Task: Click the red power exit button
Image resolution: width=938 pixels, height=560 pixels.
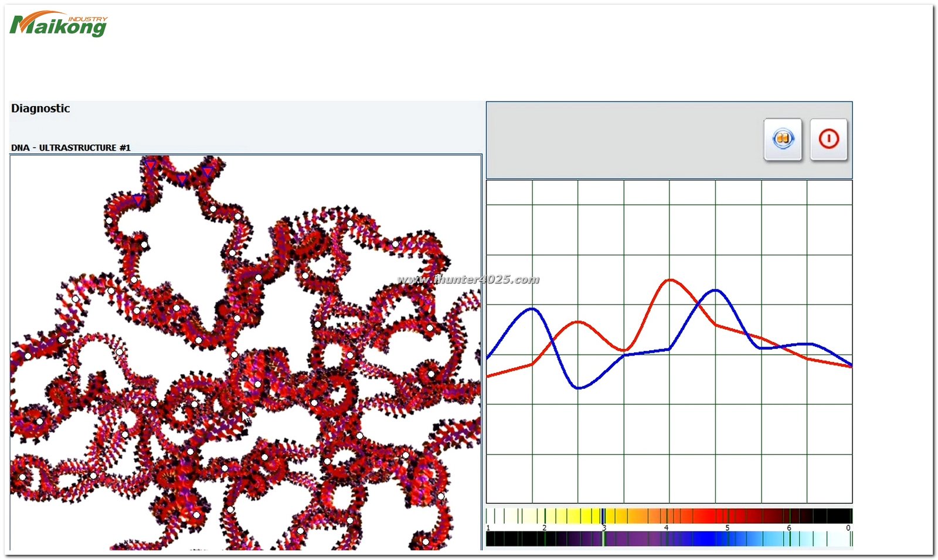Action: [x=828, y=139]
